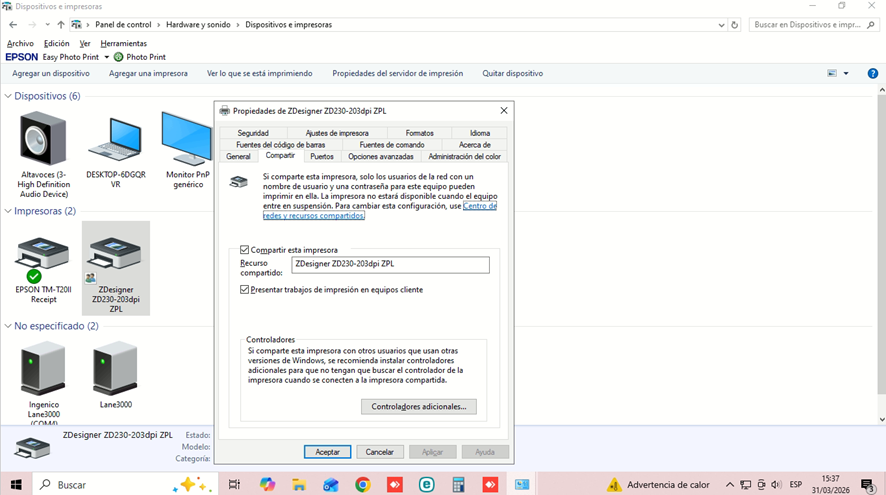The image size is (886, 495).
Task: Open the Easy Photo Print dropdown arrow
Action: coord(106,58)
